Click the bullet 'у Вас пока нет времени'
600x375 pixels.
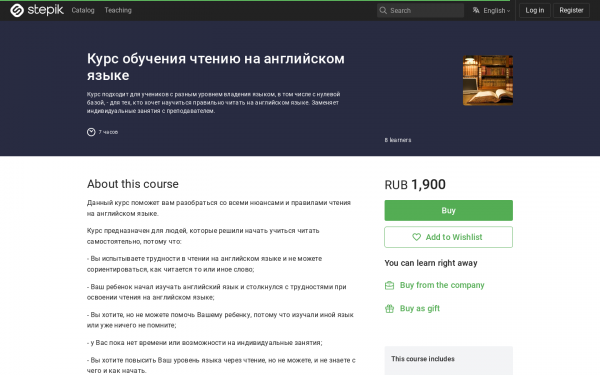205,343
